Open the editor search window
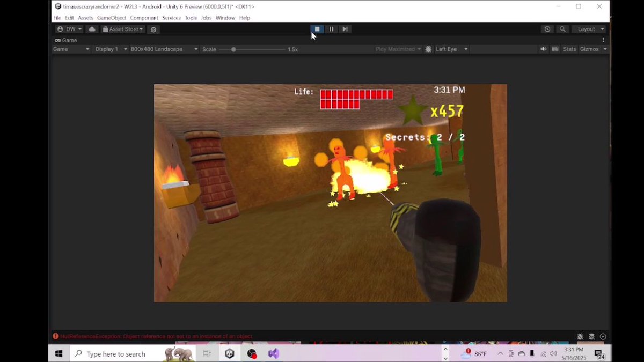Screen dimensions: 644x362 (x=562, y=29)
